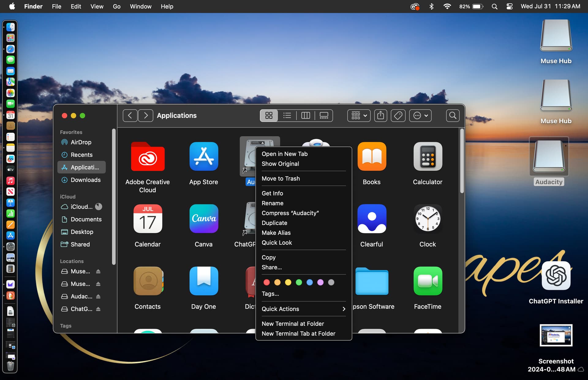The image size is (588, 380).
Task: Switch to column view in Finder
Action: pos(305,115)
